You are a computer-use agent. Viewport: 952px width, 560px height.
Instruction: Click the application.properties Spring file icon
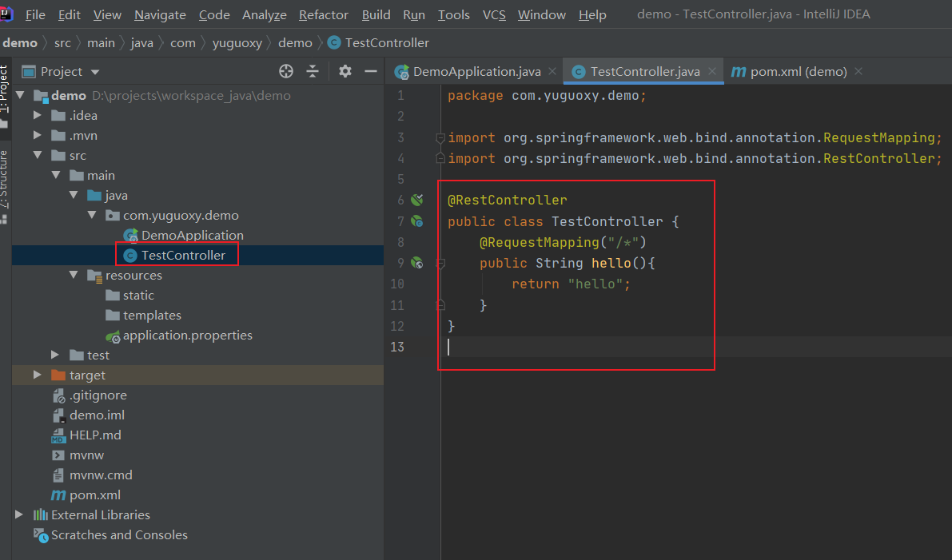click(x=113, y=336)
